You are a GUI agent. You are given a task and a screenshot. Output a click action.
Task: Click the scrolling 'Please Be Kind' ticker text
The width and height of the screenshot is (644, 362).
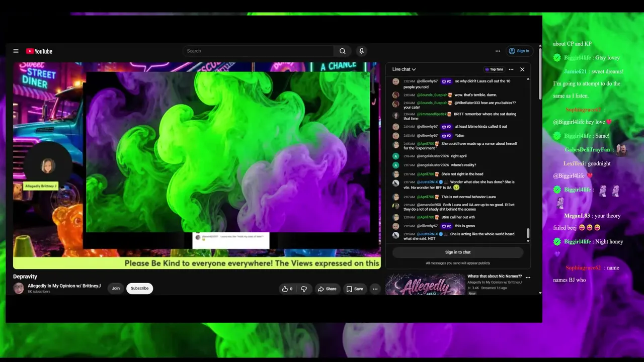click(x=252, y=263)
